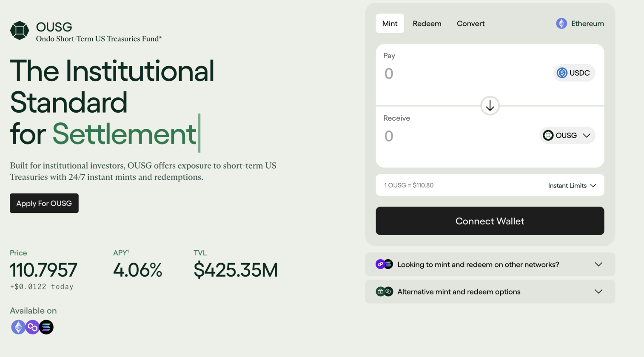Open the OUSG receive token dropdown

pyautogui.click(x=567, y=136)
